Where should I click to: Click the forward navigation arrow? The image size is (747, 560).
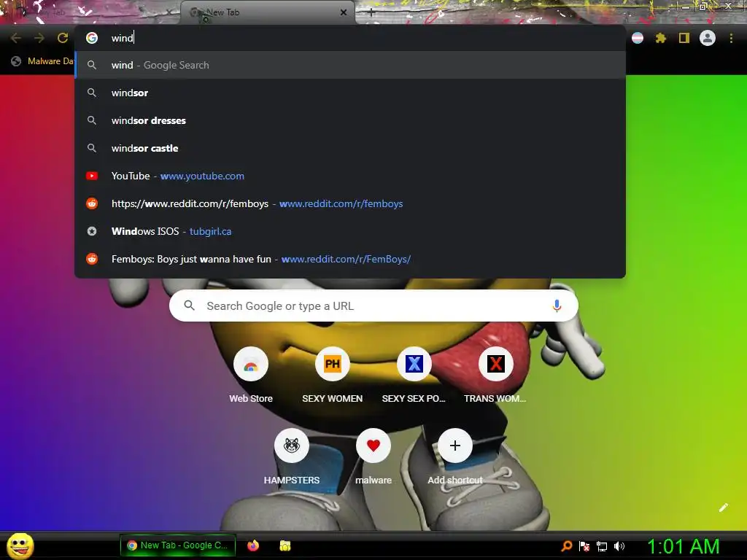coord(39,38)
